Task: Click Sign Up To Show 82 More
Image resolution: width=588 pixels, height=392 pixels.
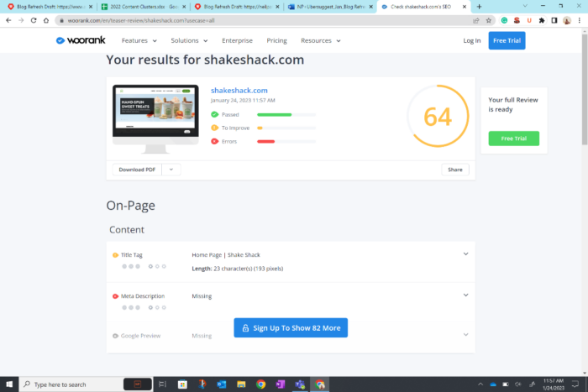Action: [x=291, y=328]
